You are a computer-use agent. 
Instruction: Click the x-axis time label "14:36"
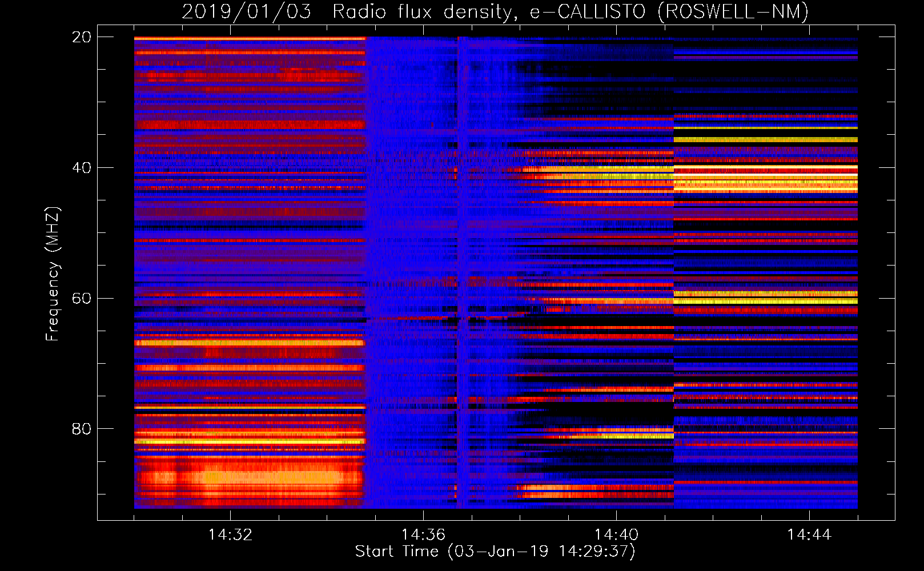tap(423, 535)
